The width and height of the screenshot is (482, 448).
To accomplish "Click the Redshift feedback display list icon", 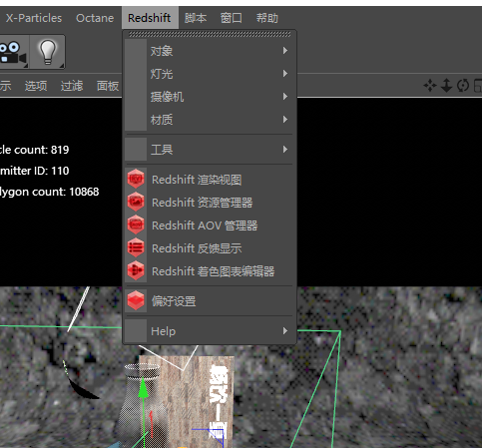I will click(x=136, y=247).
